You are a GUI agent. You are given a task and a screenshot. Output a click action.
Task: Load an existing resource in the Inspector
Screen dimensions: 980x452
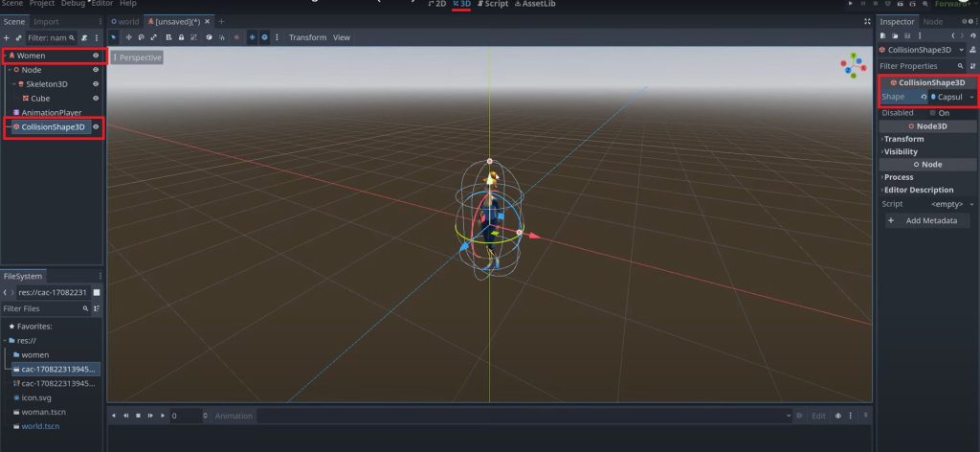click(x=895, y=36)
